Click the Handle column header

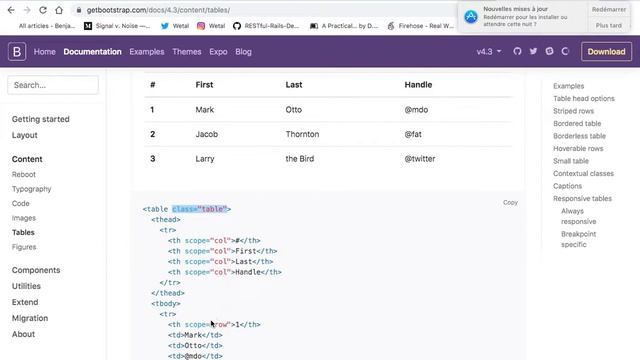pos(418,85)
